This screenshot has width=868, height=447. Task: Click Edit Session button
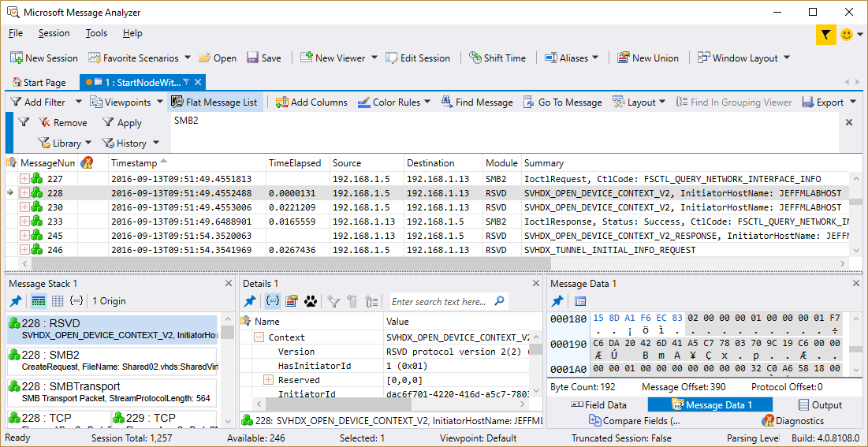pos(418,58)
